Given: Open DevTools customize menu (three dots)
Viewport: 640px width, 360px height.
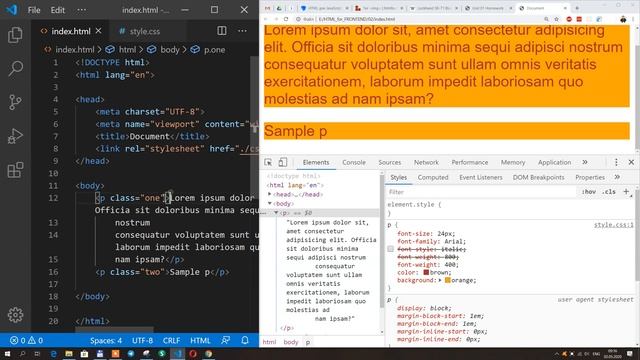Looking at the screenshot, I should click(x=616, y=162).
